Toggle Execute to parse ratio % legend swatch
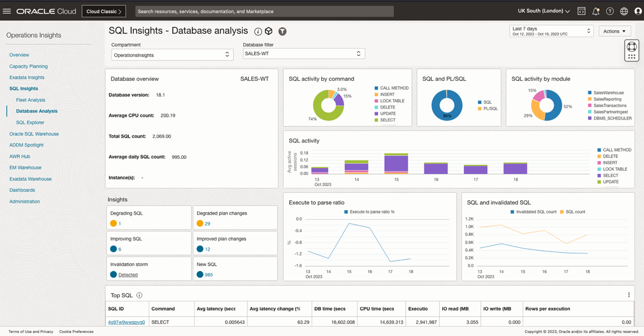The image size is (644, 336). coord(346,212)
